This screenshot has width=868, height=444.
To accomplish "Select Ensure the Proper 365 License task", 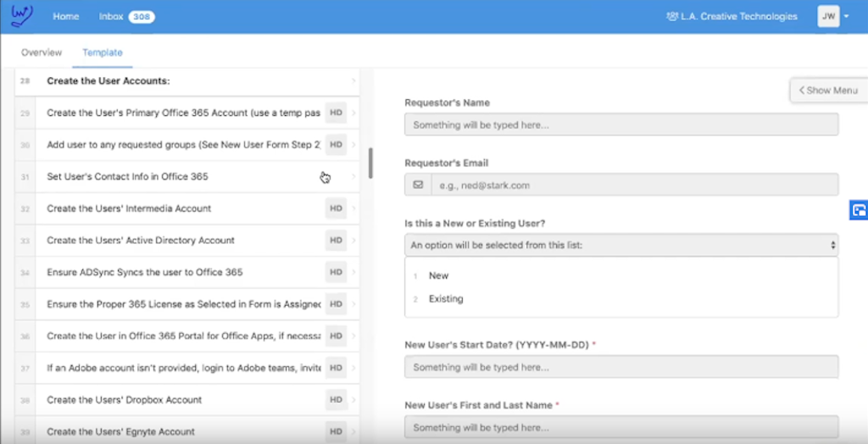I will [x=187, y=304].
